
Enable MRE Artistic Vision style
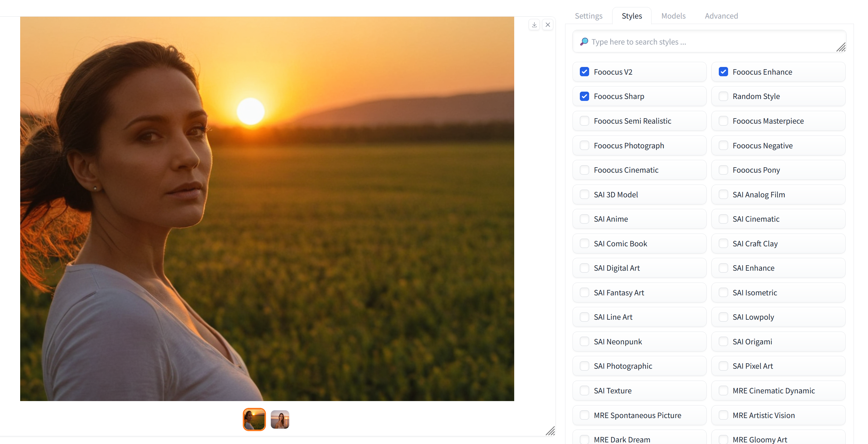[723, 415]
